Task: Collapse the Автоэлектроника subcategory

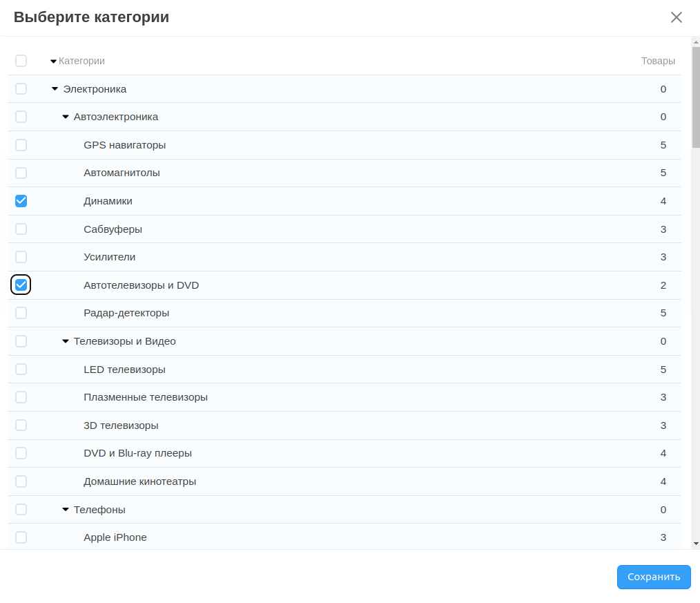Action: click(66, 117)
